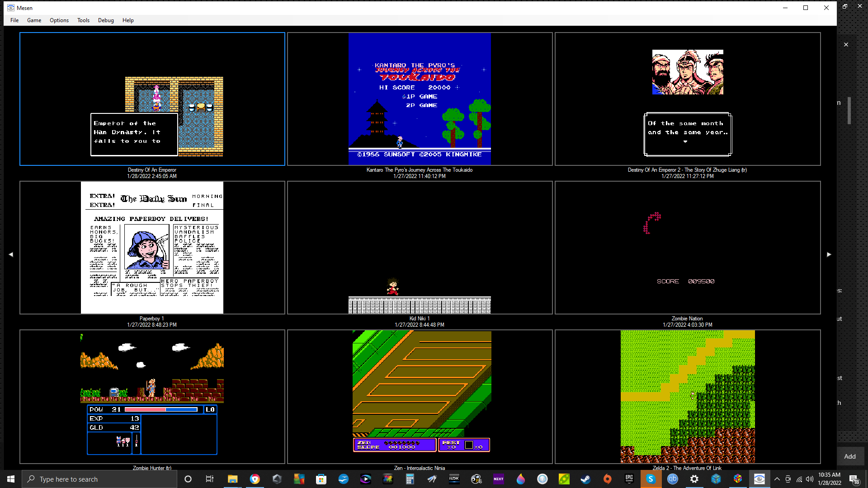Open the Tools menu
The width and height of the screenshot is (868, 488).
83,20
